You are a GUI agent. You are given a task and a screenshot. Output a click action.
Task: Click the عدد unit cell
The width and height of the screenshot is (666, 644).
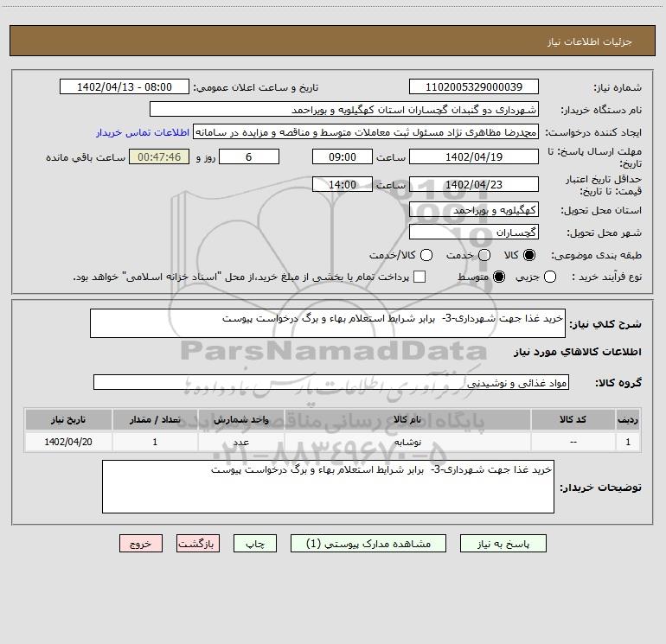[x=240, y=442]
